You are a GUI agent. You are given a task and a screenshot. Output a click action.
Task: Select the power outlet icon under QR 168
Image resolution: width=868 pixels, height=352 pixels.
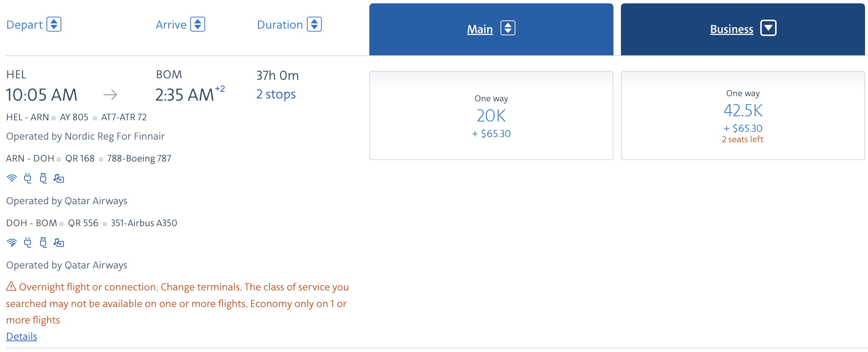(x=27, y=178)
